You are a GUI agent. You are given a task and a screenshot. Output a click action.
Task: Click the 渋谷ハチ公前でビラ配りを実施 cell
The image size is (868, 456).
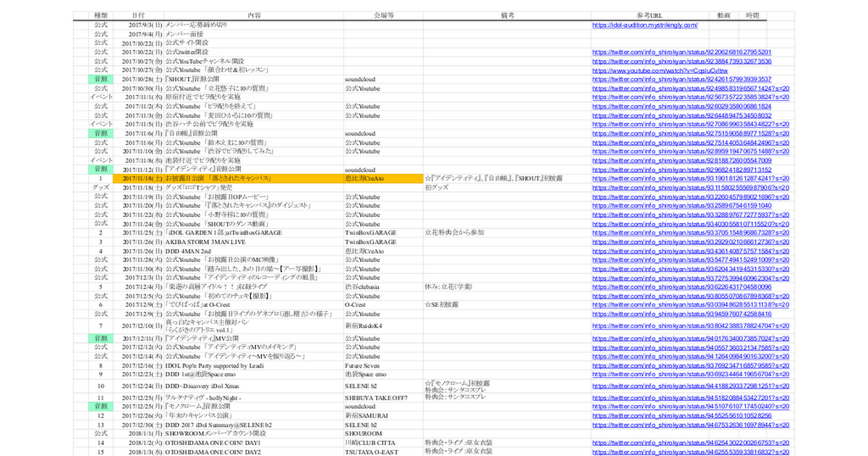(x=254, y=124)
